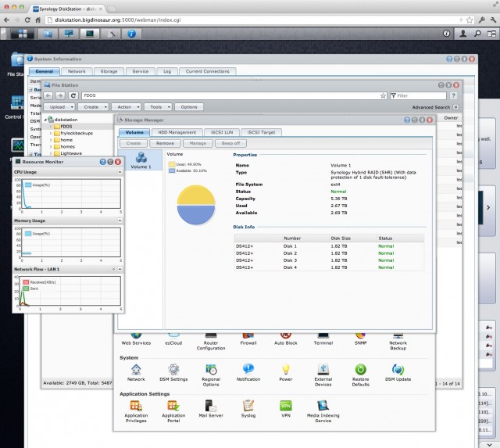Collapse the CPU Usage section
500x448 pixels.
[x=120, y=172]
